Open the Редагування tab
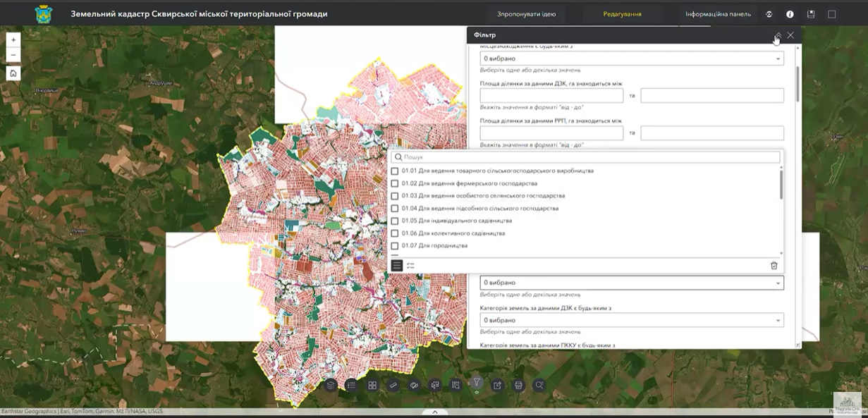 pos(622,14)
